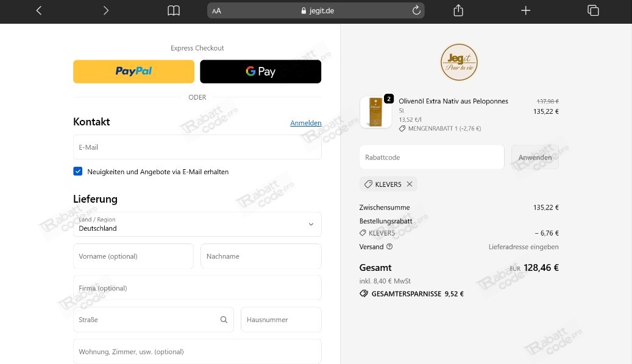Reload the jegit.de checkout page

point(416,10)
